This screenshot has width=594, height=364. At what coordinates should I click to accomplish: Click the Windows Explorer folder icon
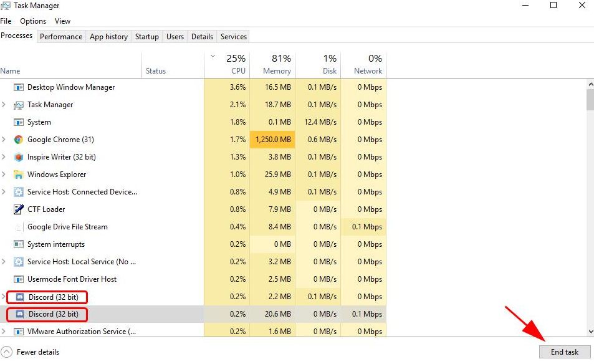[x=19, y=175]
